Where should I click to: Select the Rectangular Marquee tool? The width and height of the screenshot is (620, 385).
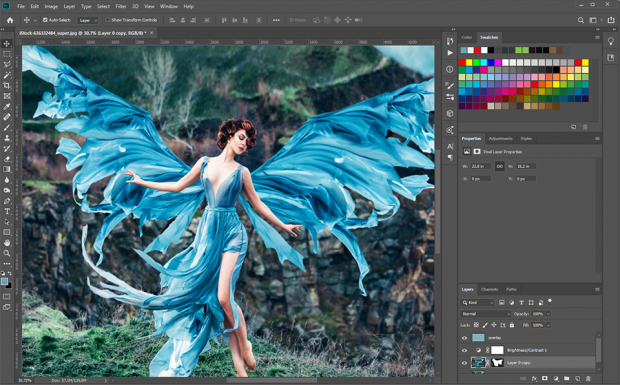coord(7,54)
